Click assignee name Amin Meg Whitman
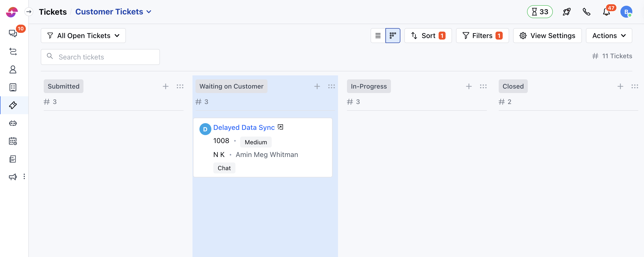Image resolution: width=644 pixels, height=257 pixels. tap(267, 155)
